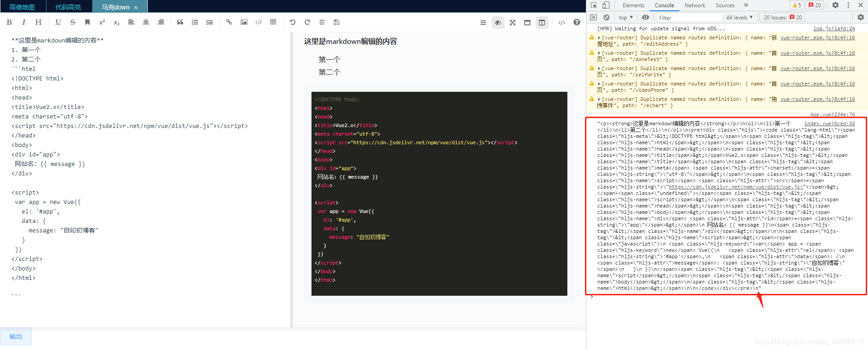The height and width of the screenshot is (350, 868).
Task: Redo the last edit
Action: point(307,22)
